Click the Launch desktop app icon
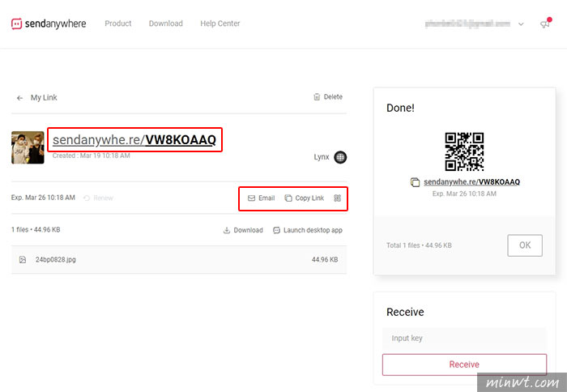Screen dimensions: 567x392 277,230
